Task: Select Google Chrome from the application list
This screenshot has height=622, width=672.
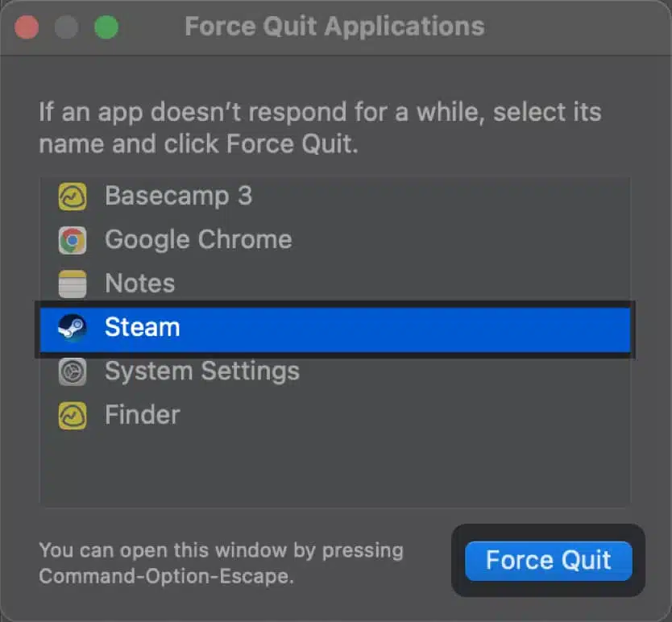Action: [197, 239]
